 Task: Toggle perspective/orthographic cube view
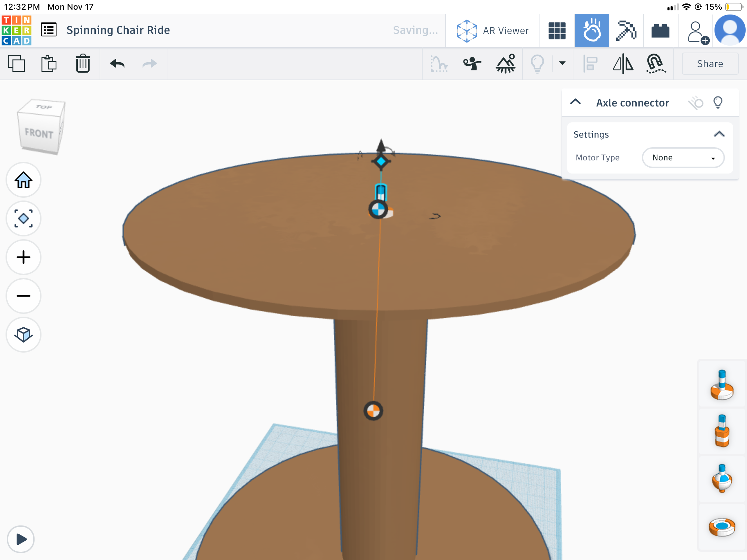24,335
